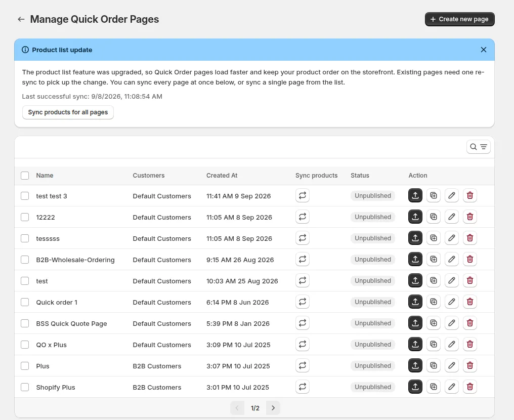Screen dimensions: 514x420
Task: Duplicate the Quick order 1 page
Action: (434, 302)
